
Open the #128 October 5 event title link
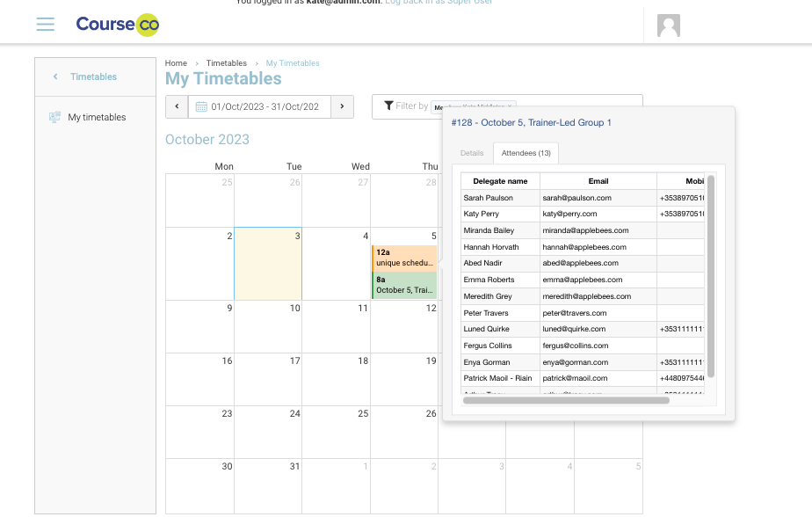[x=531, y=123]
